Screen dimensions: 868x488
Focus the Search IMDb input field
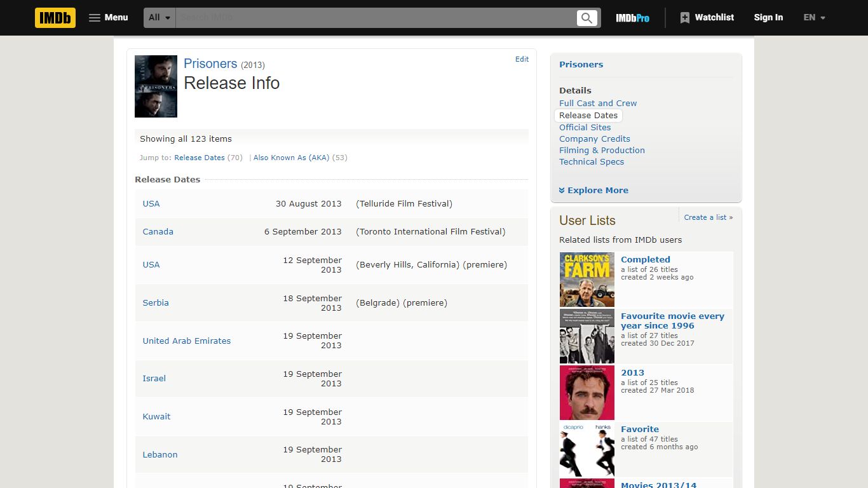(376, 18)
